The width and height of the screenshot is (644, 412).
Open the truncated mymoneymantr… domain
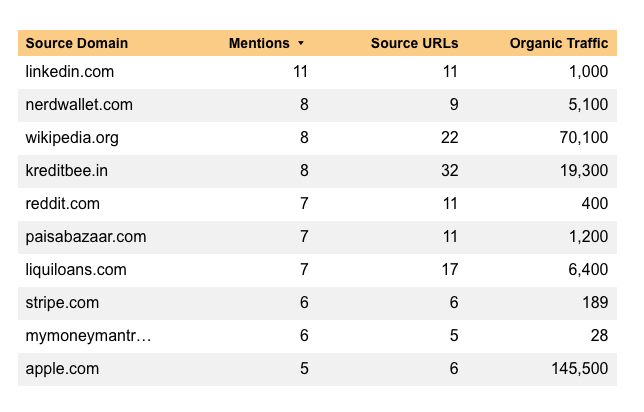click(89, 335)
